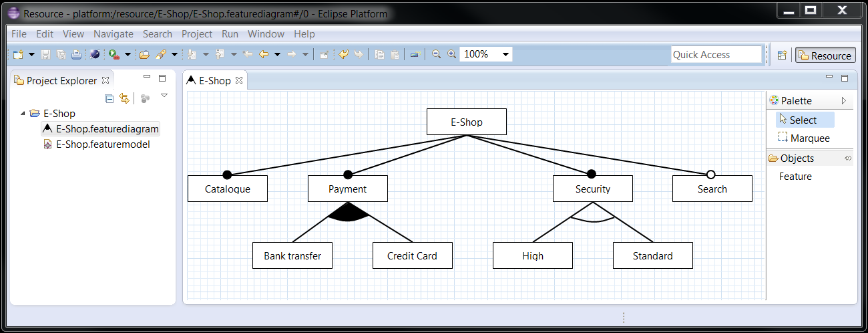Click the Save toolbar icon
The image size is (868, 333).
[x=46, y=55]
